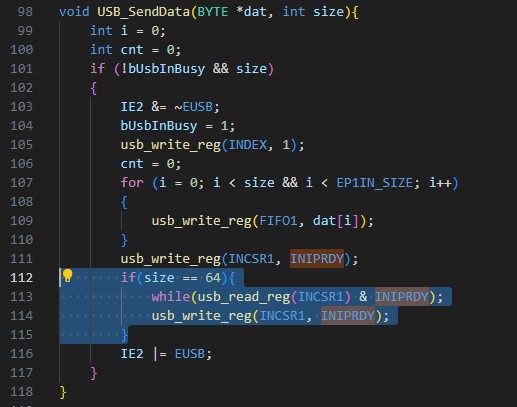Click the *dat parameter in the function signature
The image size is (517, 407).
(x=251, y=12)
